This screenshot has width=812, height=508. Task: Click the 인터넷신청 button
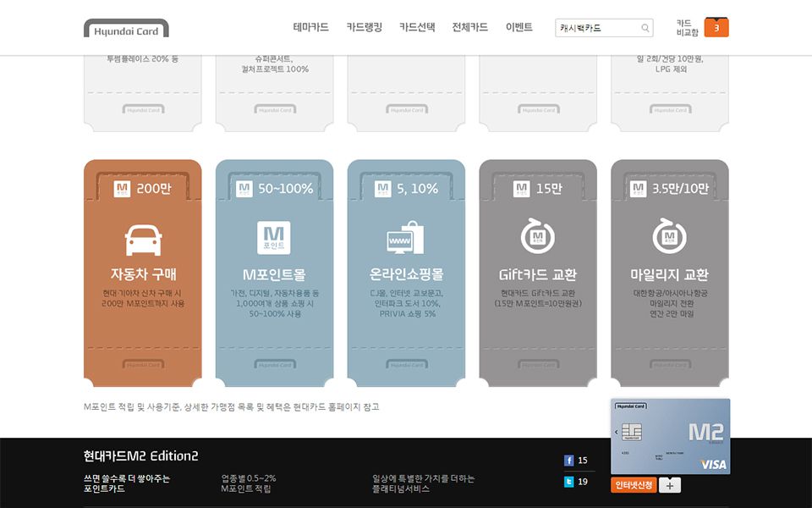pyautogui.click(x=634, y=485)
